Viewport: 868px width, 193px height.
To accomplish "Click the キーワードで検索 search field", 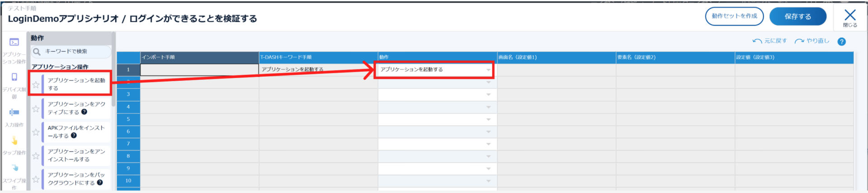I will [x=75, y=51].
